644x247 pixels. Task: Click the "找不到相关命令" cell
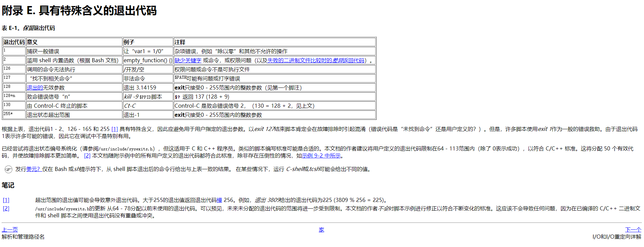coord(74,78)
